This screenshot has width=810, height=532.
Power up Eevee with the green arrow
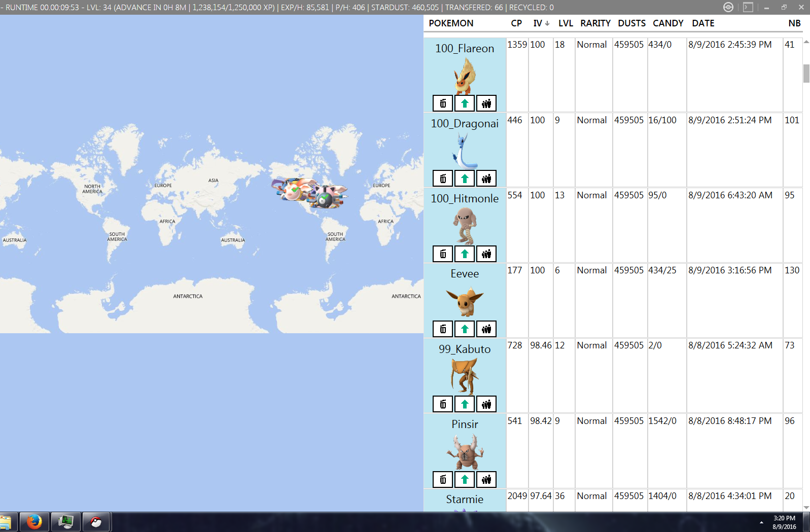(465, 329)
